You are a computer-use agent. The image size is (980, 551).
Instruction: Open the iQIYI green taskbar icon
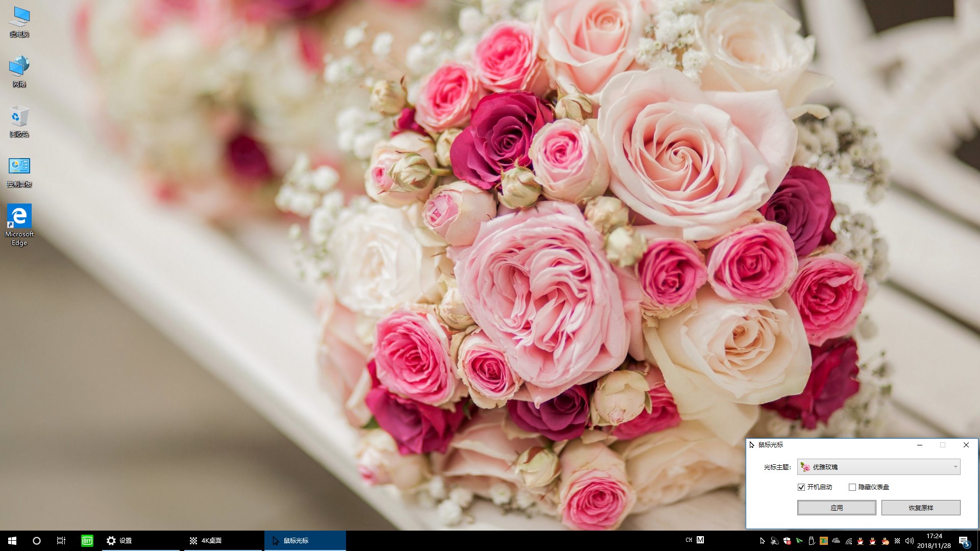tap(87, 540)
